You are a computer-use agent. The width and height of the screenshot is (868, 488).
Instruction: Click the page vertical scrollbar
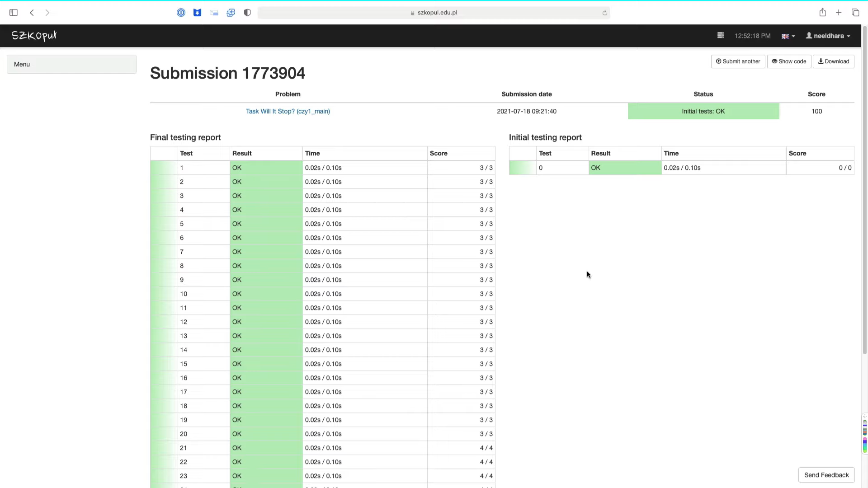click(864, 190)
